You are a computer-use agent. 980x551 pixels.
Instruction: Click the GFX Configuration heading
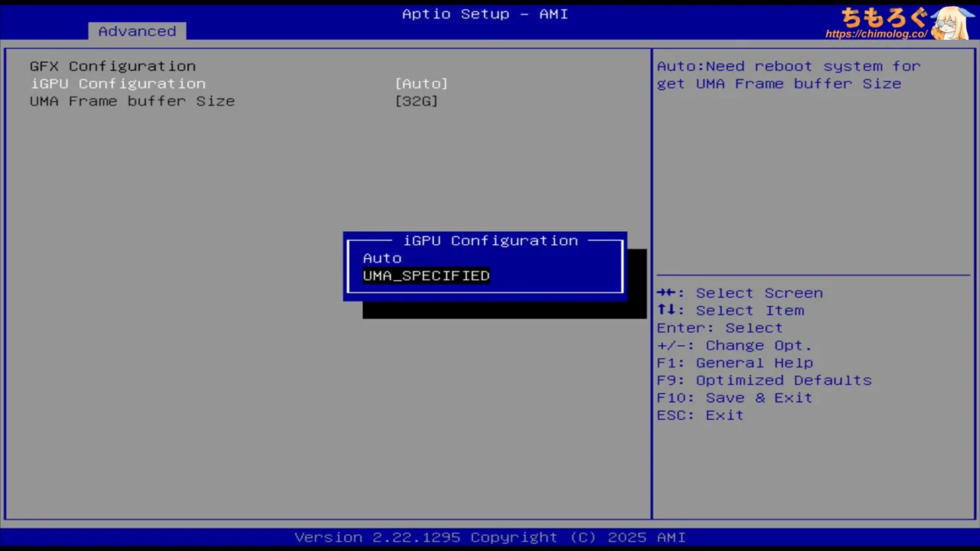[113, 66]
